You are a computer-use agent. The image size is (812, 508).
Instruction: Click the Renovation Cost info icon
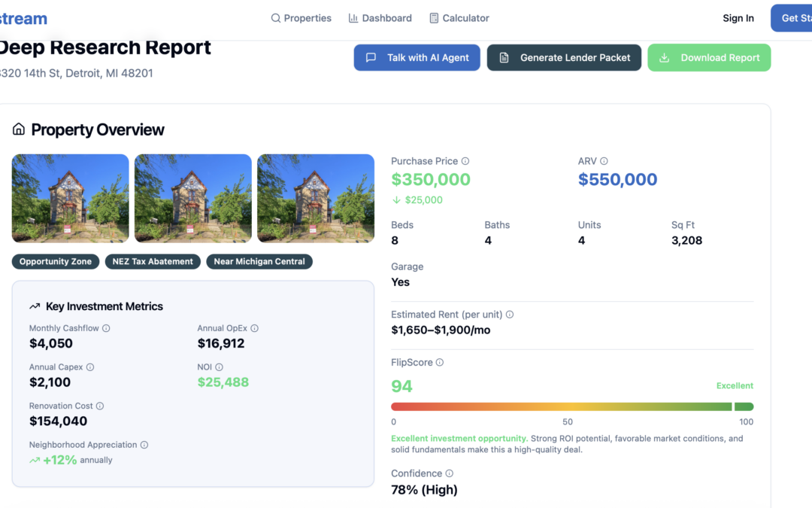coord(100,406)
